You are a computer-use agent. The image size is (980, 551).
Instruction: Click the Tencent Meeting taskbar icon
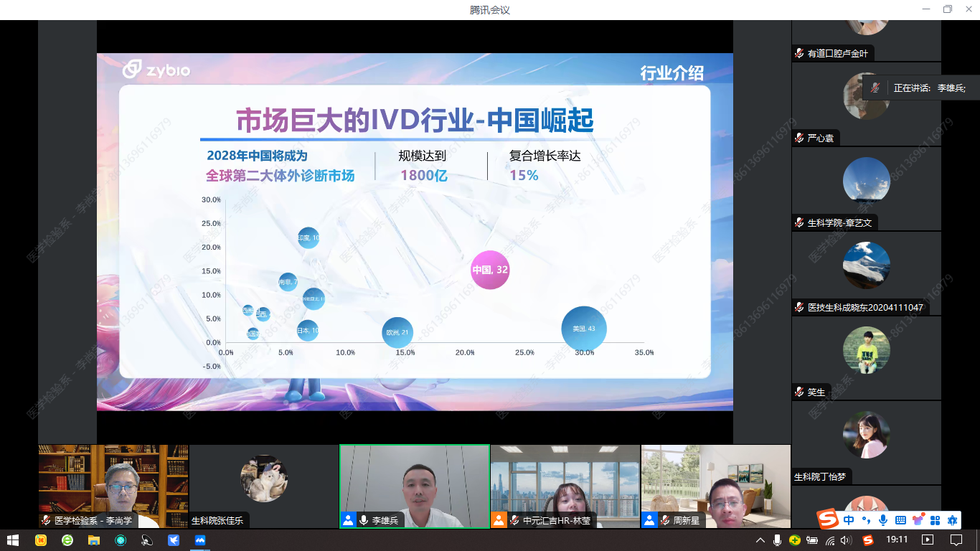coord(200,540)
